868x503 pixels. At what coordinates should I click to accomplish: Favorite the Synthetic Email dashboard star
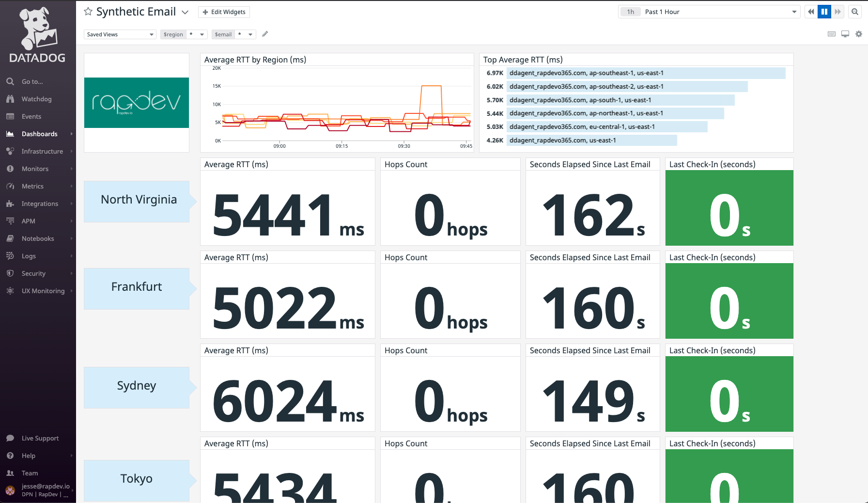point(88,11)
